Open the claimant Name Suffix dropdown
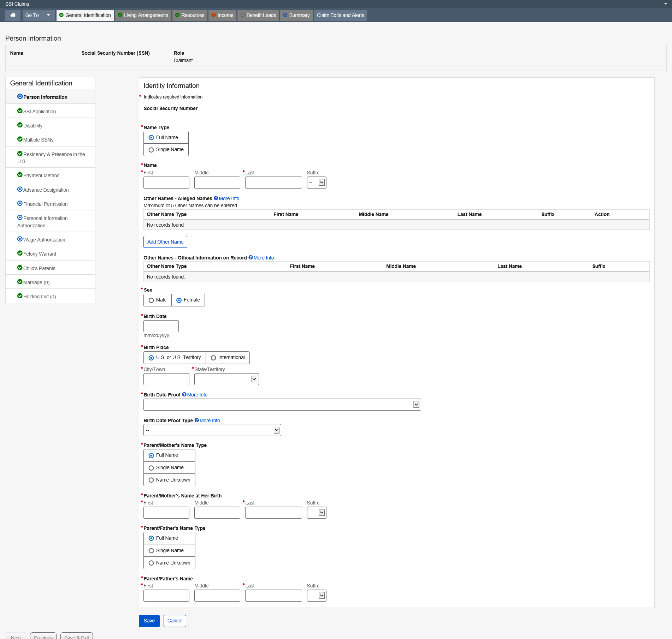The image size is (672, 639). coord(317,183)
